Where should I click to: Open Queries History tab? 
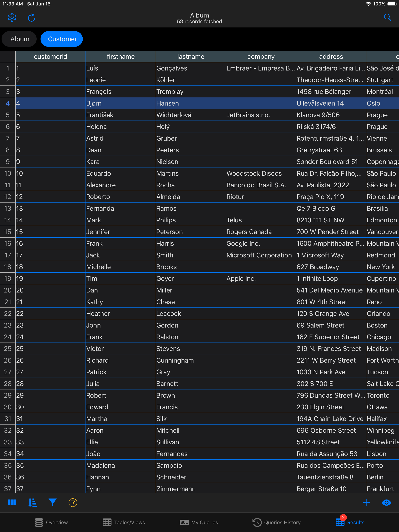click(276, 522)
